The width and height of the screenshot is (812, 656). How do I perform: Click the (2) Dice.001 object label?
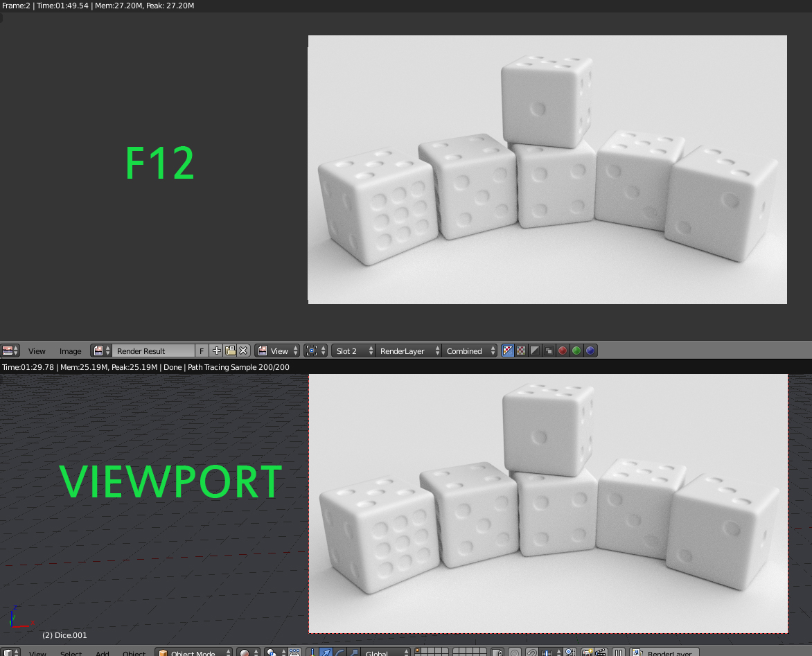[64, 635]
